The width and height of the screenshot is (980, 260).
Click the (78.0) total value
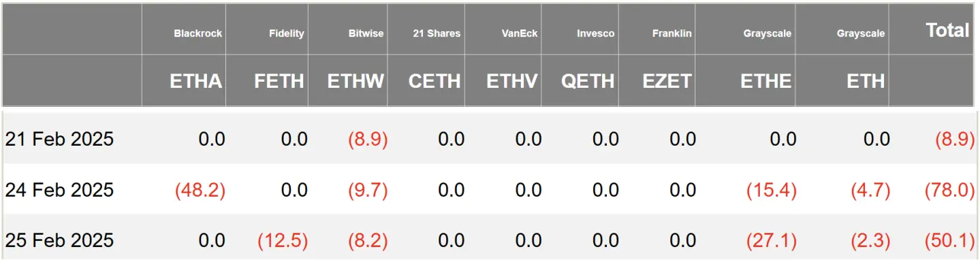(949, 190)
